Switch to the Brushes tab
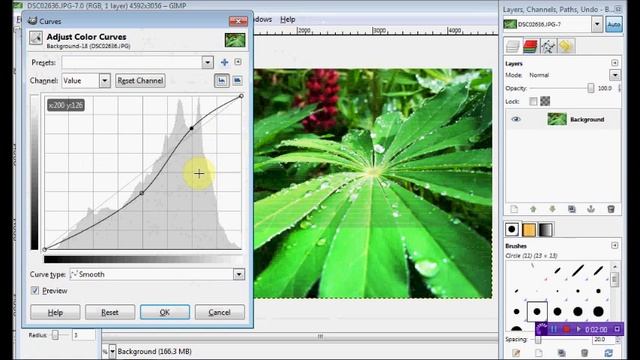Viewport: 640px width, 360px height. (x=512, y=230)
